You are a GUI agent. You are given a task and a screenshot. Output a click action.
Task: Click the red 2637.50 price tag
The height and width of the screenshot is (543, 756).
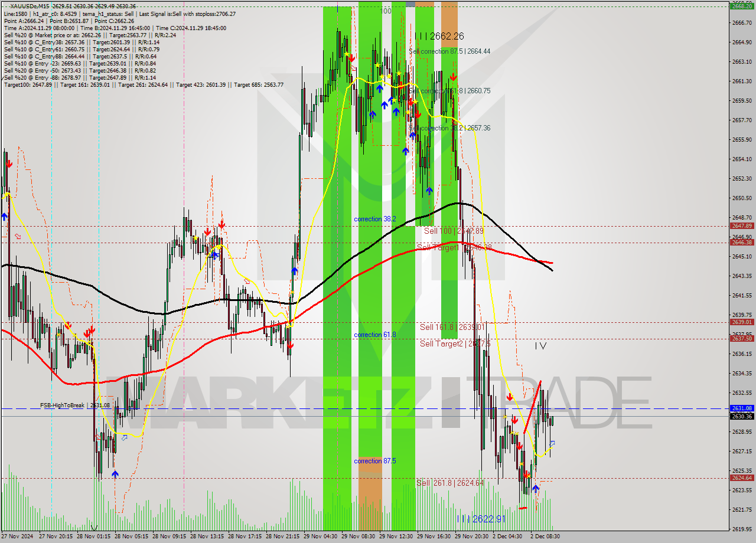[741, 338]
